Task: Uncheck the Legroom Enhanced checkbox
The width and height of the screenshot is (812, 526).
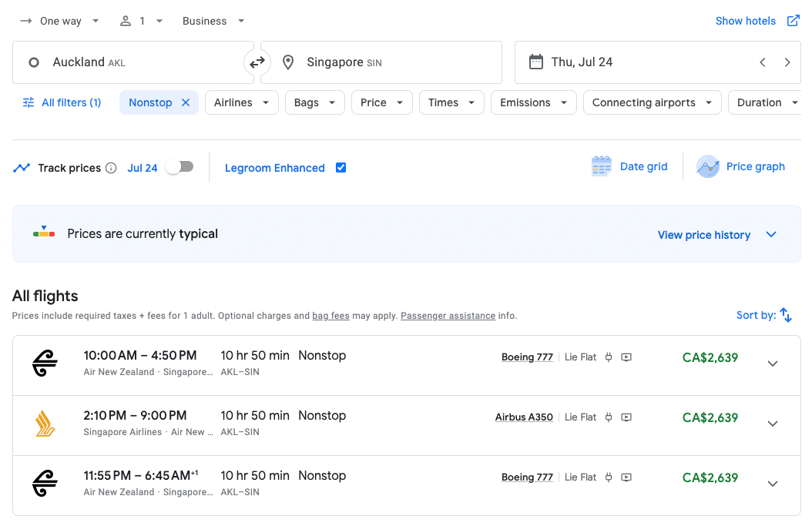Action: click(x=341, y=168)
